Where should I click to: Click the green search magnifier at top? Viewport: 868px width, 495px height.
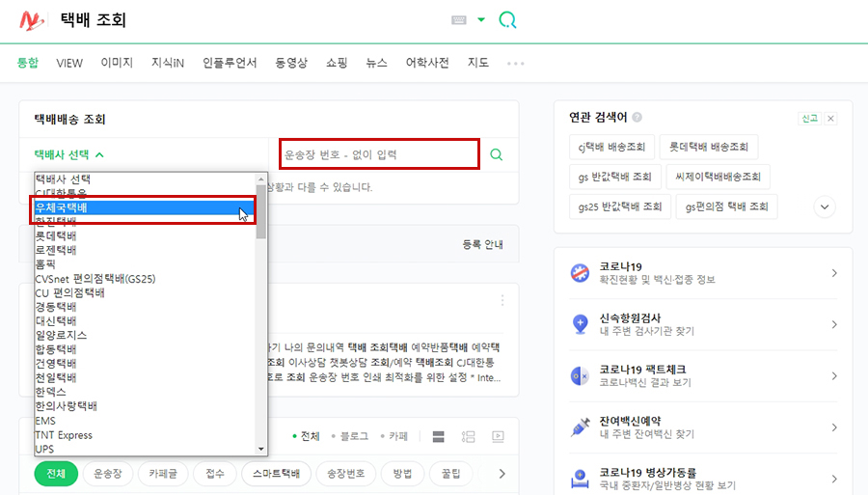[x=507, y=20]
